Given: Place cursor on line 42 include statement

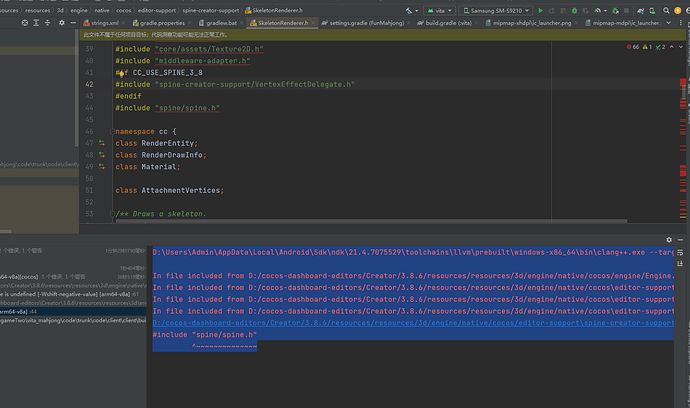Looking at the screenshot, I should pos(235,85).
